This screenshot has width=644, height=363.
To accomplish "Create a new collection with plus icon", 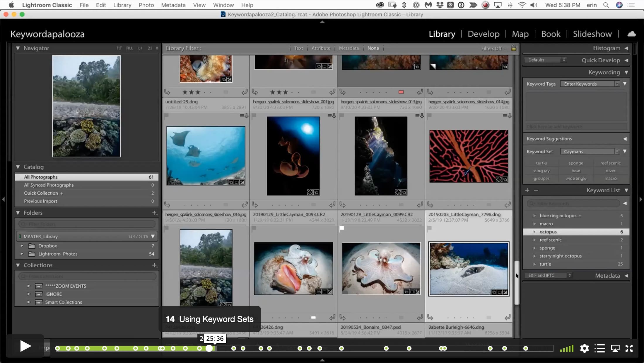I will click(x=155, y=265).
